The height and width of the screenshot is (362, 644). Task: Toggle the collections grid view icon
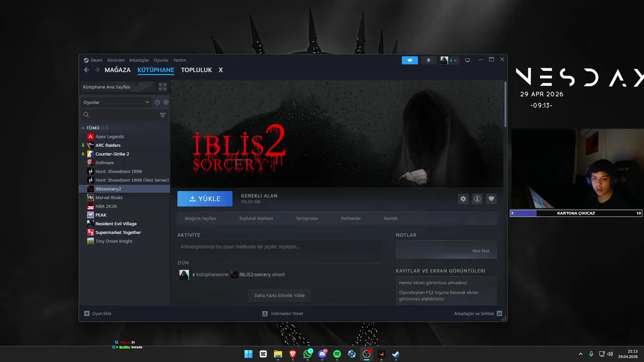163,87
